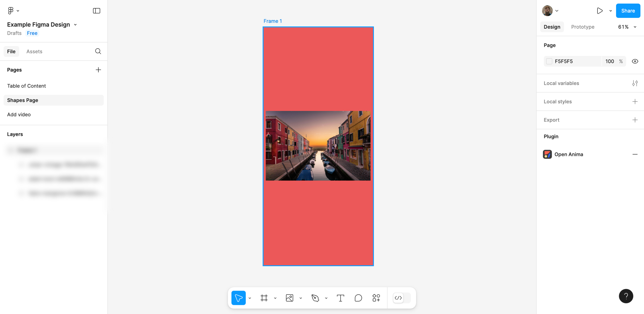Viewport: 644px width, 314px height.
Task: Open the Actions components tool
Action: coord(376,298)
